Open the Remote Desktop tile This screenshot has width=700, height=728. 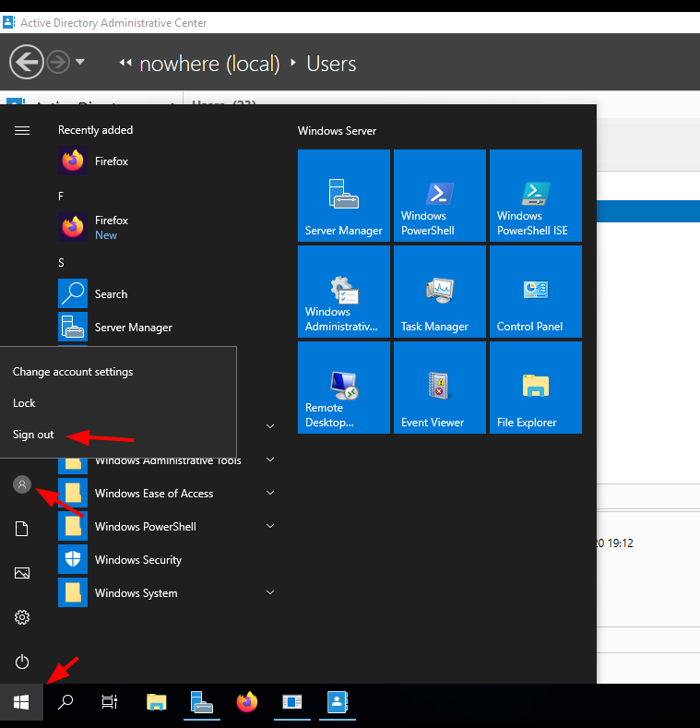tap(343, 388)
